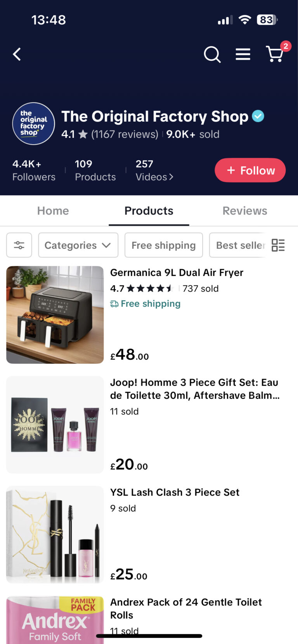Screen dimensions: 298x644
Task: Tap the back arrow icon
Action: click(x=17, y=54)
